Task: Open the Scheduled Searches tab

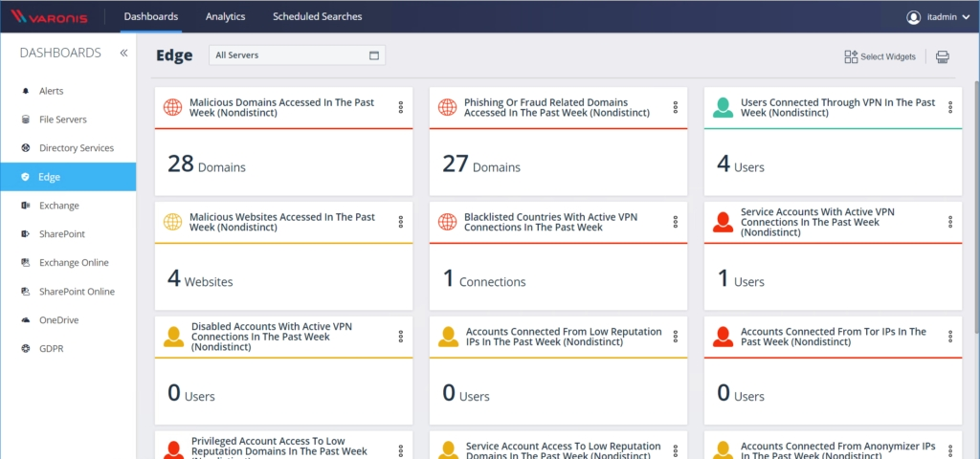Action: point(317,17)
